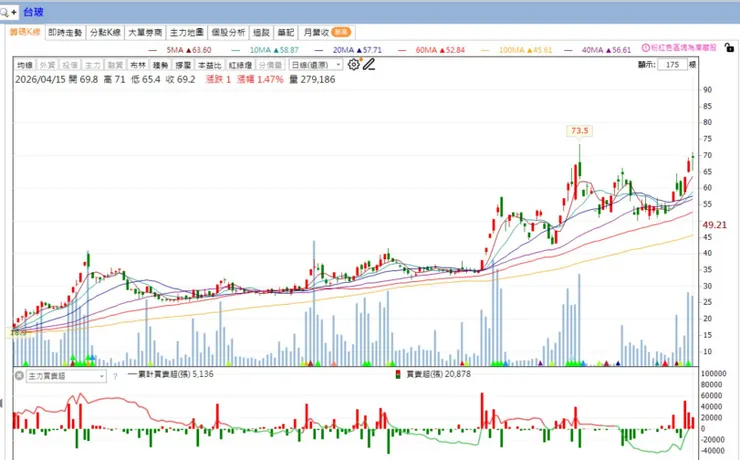Viewport: 740px width, 460px height.
Task: Click the 量 279,186 volume value
Action: coord(312,79)
